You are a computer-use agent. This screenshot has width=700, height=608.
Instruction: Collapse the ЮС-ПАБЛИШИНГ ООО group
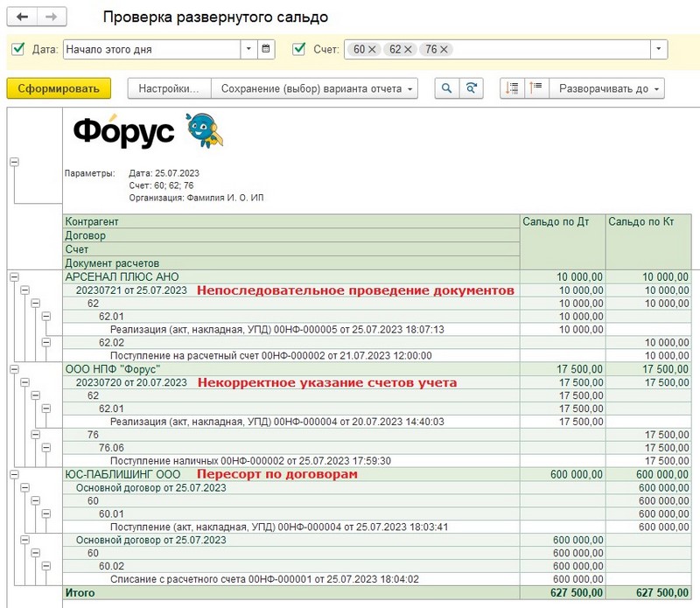click(x=14, y=474)
